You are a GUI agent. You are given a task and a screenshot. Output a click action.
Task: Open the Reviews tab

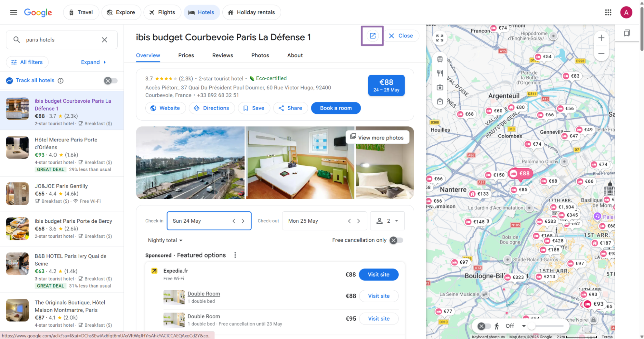pos(223,55)
